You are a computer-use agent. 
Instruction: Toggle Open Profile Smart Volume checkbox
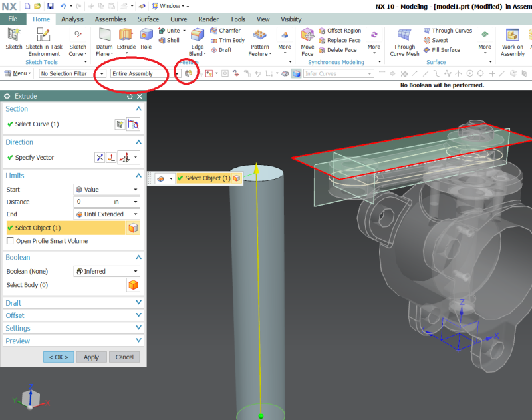point(10,241)
